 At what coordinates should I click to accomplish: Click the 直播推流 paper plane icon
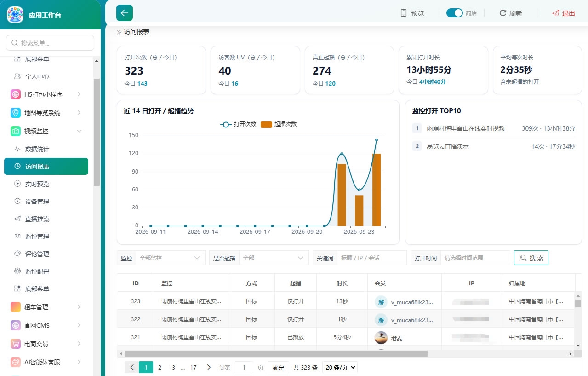tap(17, 219)
